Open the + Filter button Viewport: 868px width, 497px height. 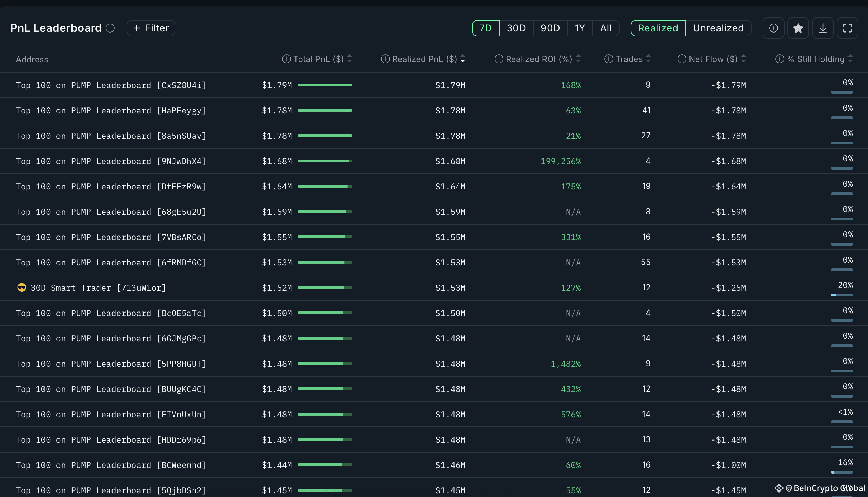pyautogui.click(x=151, y=28)
